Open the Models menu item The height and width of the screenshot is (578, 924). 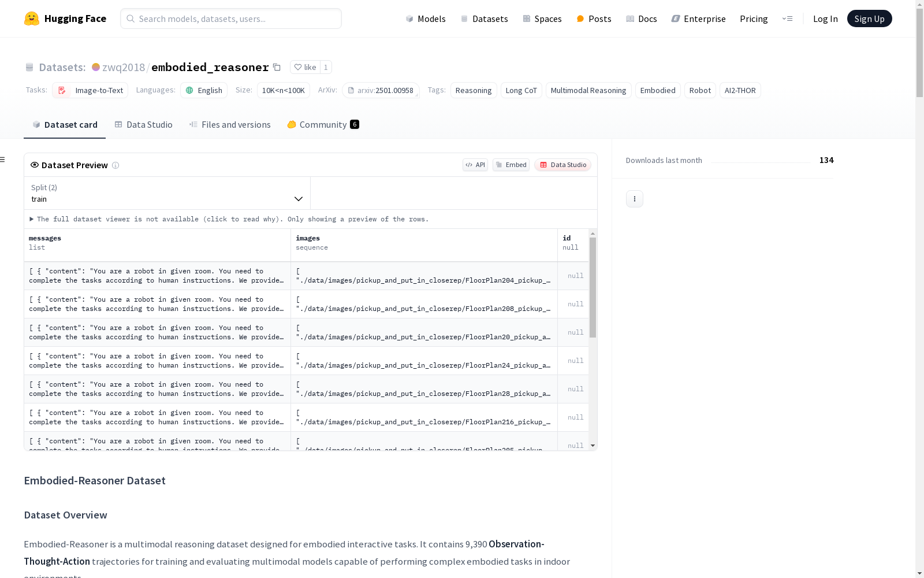426,18
